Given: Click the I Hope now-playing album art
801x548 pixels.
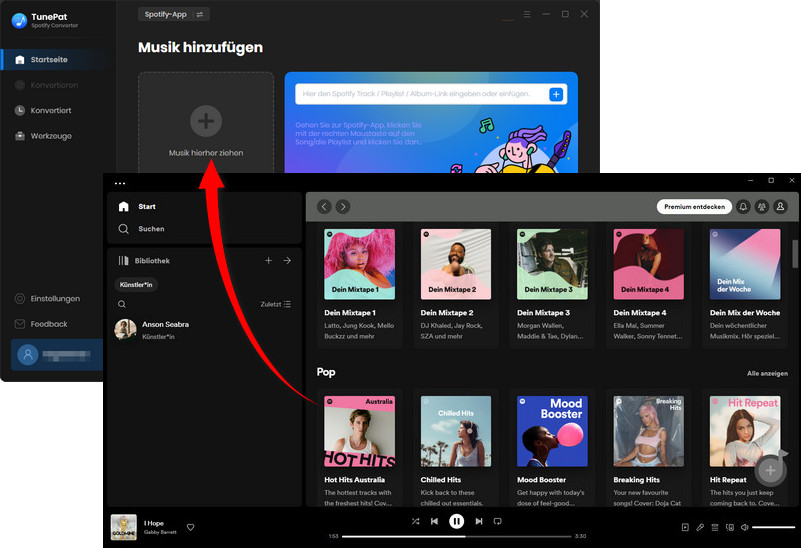Looking at the screenshot, I should pyautogui.click(x=124, y=527).
